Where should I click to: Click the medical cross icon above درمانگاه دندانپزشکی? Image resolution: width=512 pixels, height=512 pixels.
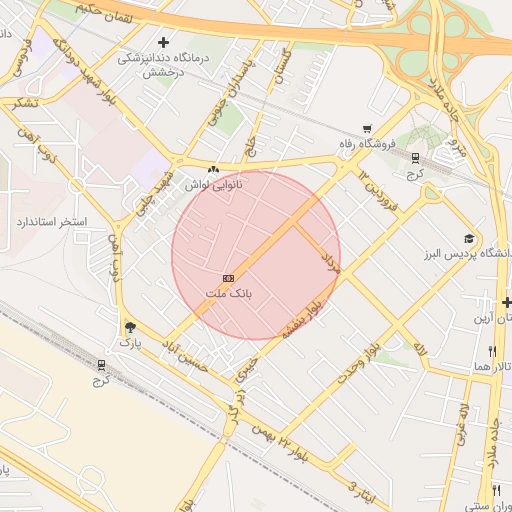click(163, 42)
